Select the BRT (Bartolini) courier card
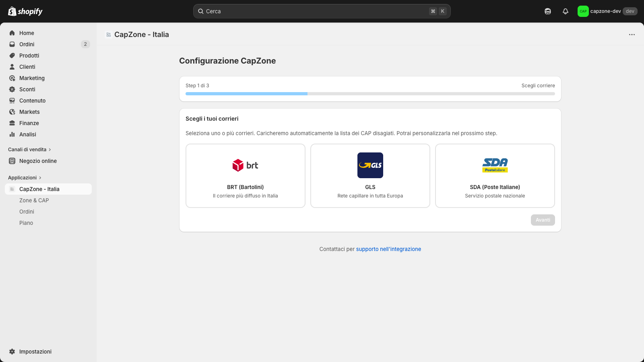 click(x=246, y=176)
